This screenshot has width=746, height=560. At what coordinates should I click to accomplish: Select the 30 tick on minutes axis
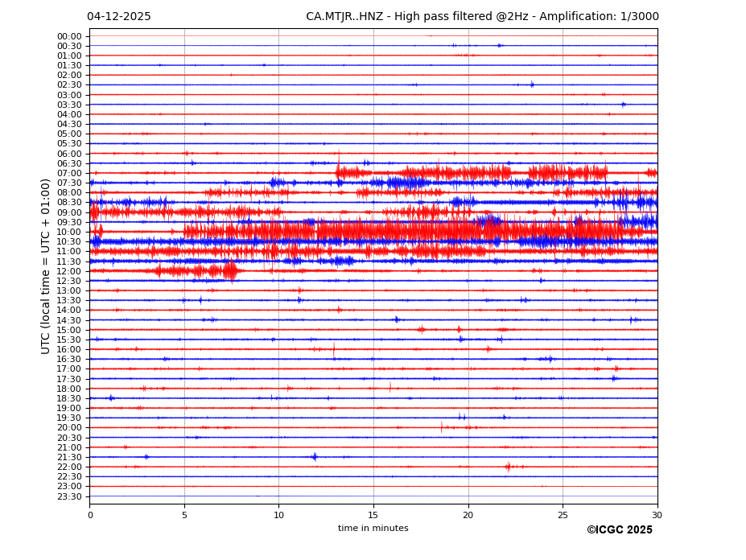657,515
